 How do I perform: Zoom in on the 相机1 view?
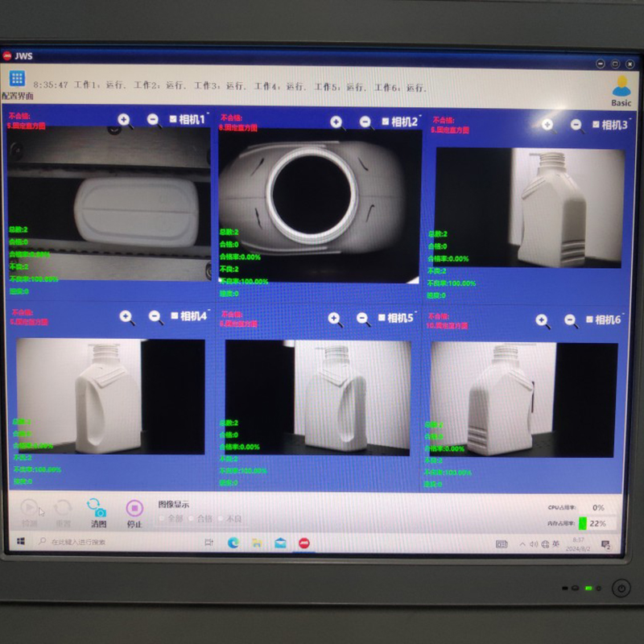(x=124, y=120)
